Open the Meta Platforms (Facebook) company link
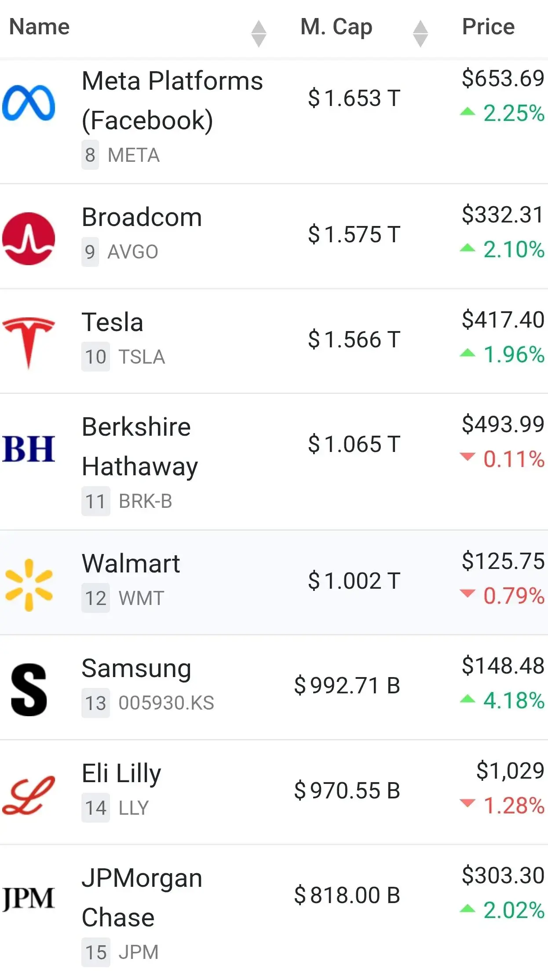This screenshot has height=980, width=548. coord(172,100)
